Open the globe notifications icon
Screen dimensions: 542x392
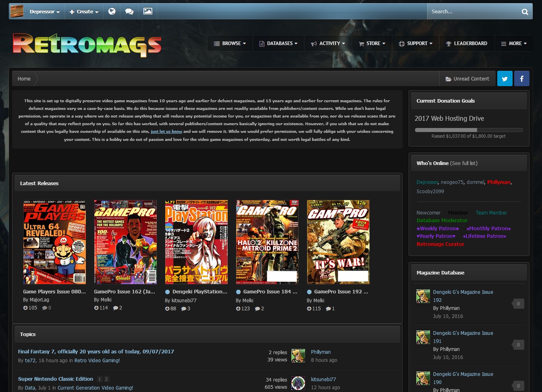point(112,11)
